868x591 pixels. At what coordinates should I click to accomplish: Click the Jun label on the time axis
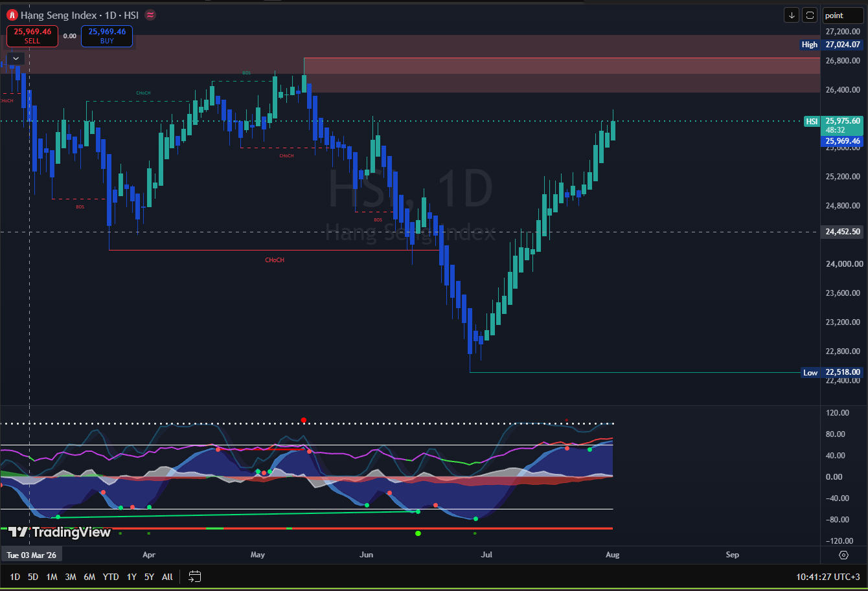coord(367,555)
